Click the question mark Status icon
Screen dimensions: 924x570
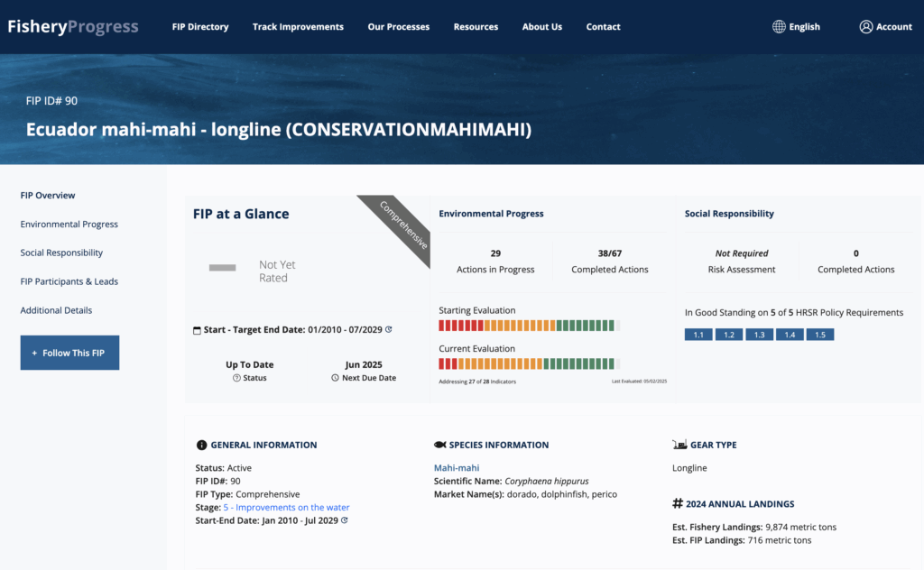click(x=236, y=378)
